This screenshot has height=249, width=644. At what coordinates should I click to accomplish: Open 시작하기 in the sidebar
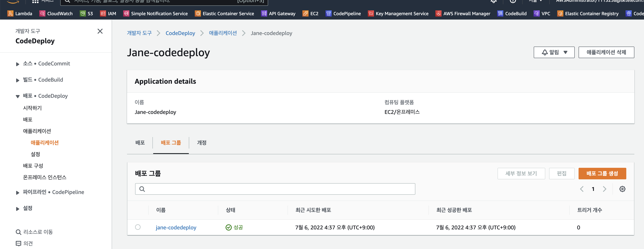pyautogui.click(x=32, y=108)
